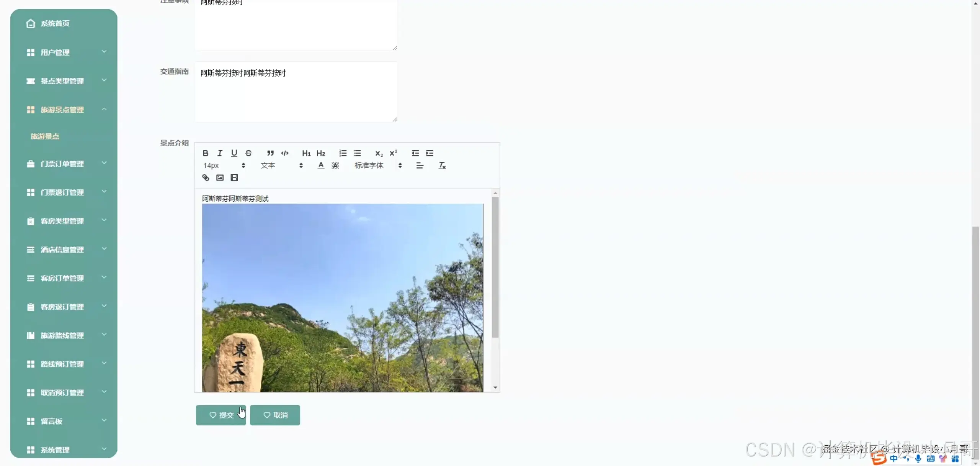This screenshot has width=980, height=466.
Task: Insert blockquote using quote icon
Action: (x=270, y=153)
